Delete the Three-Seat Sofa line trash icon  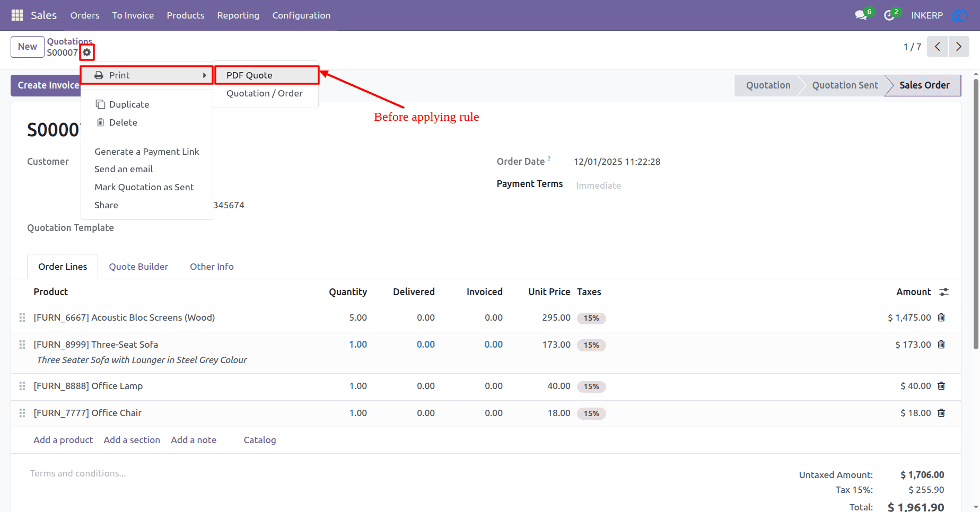click(x=941, y=345)
